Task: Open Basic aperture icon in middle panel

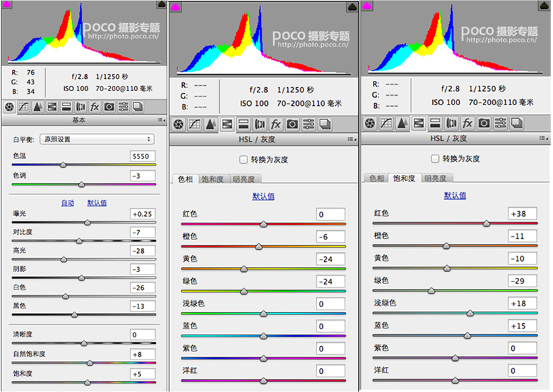Action: (179, 124)
